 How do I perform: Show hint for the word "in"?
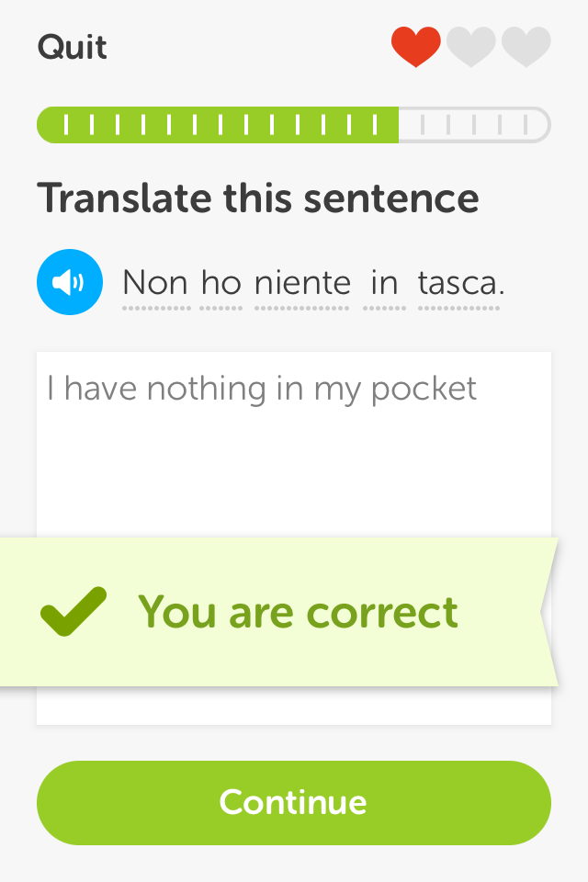click(x=384, y=283)
